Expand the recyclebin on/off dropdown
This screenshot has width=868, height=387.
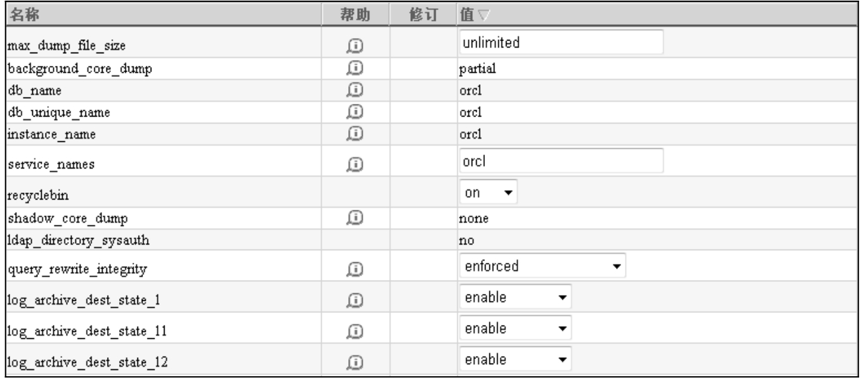488,193
